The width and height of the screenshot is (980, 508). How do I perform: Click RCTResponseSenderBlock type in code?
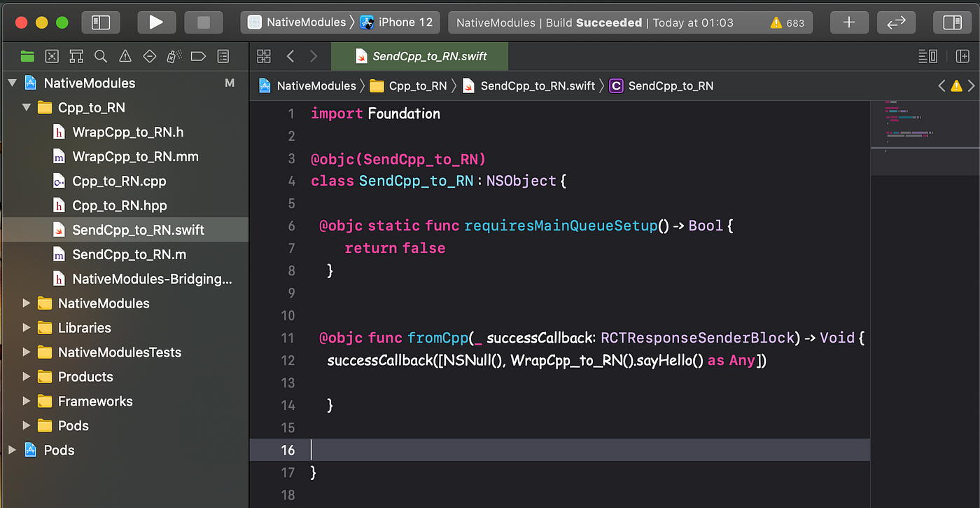click(x=698, y=338)
